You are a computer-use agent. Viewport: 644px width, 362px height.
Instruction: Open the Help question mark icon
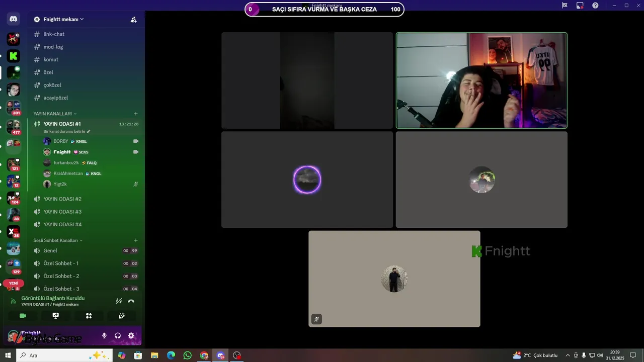596,5
